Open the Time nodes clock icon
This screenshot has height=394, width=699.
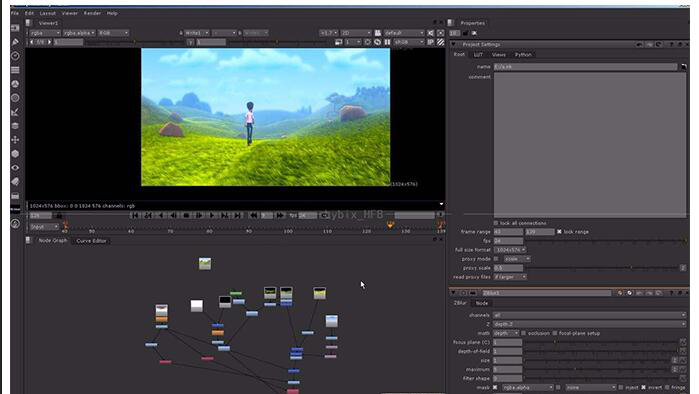[15, 56]
